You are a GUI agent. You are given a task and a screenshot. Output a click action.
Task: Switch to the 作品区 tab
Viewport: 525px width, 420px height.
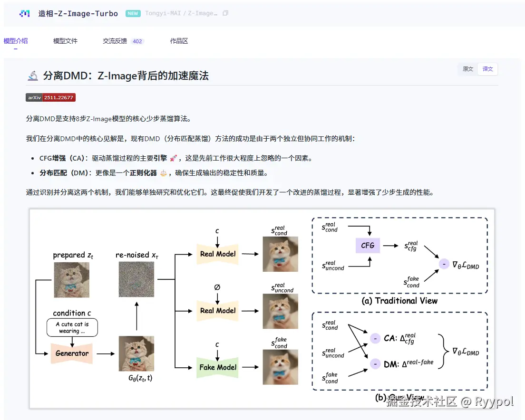coord(179,41)
